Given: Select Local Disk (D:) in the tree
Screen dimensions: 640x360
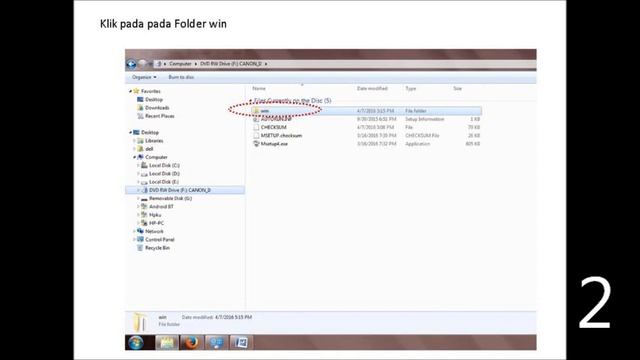Looking at the screenshot, I should tap(164, 173).
